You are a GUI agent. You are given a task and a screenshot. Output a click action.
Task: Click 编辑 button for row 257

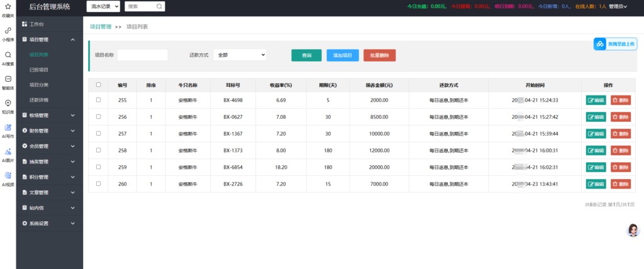tap(596, 133)
